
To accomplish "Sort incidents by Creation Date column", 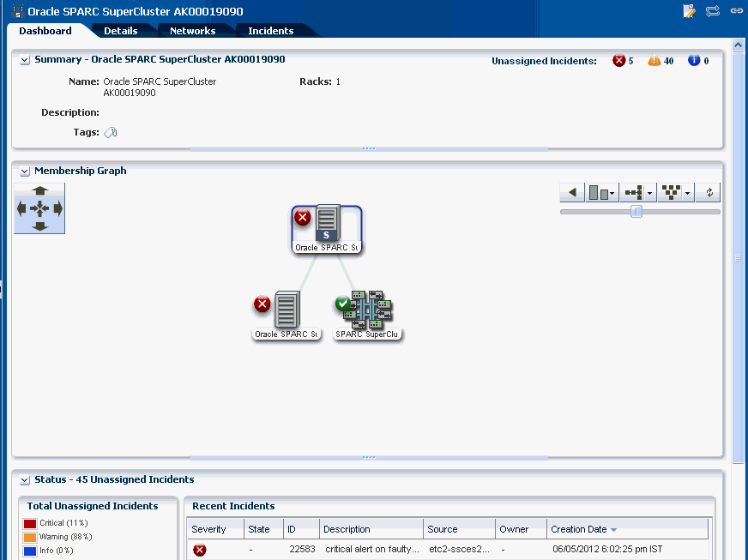I will [x=627, y=529].
